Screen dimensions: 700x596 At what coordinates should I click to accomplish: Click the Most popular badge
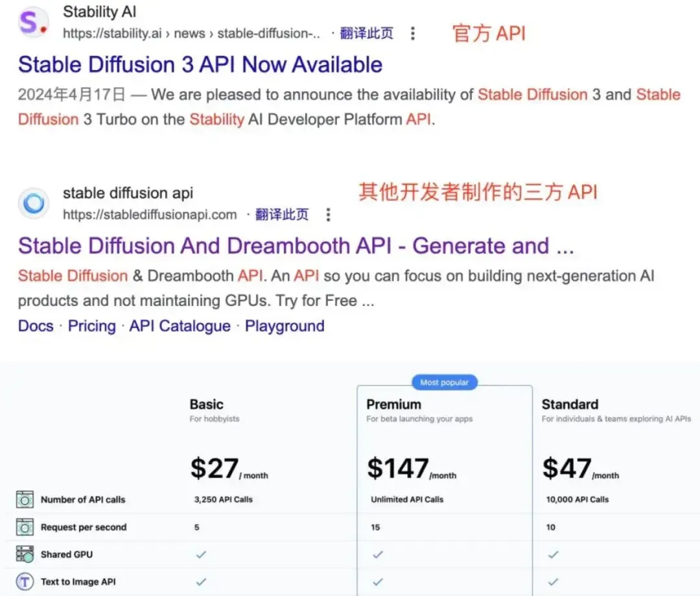pos(444,383)
